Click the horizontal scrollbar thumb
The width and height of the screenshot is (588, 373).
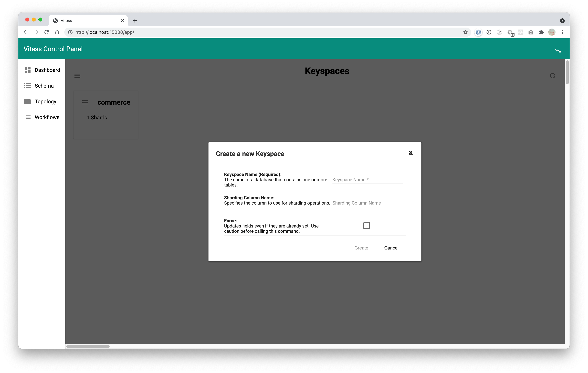point(88,346)
